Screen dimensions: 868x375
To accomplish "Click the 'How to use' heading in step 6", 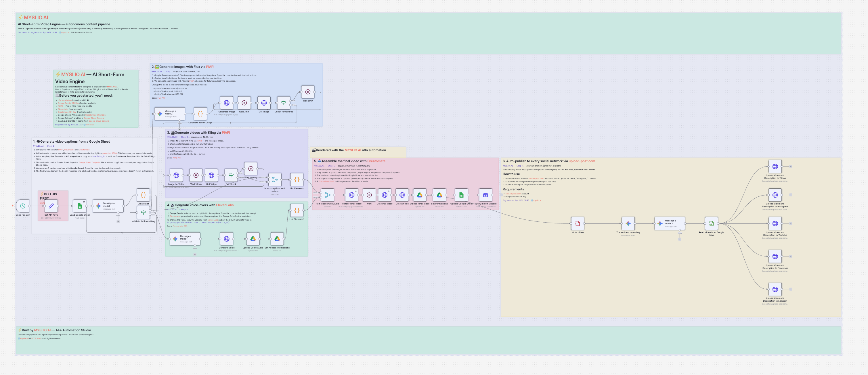I will point(511,174).
